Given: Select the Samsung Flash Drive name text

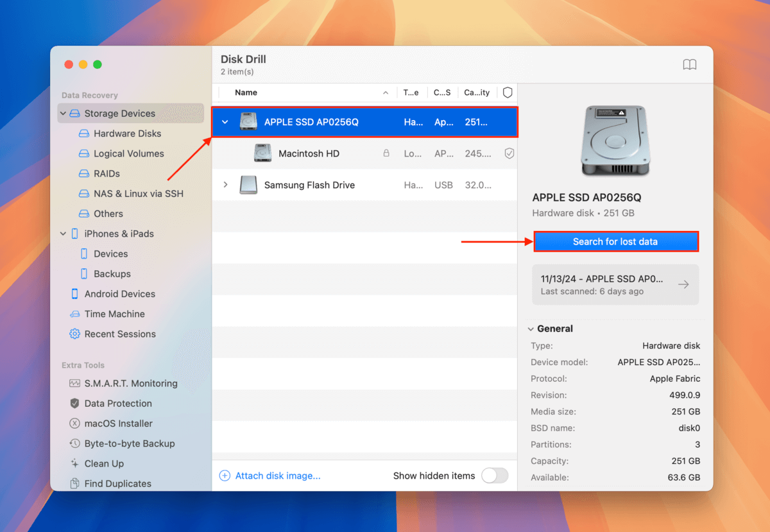Looking at the screenshot, I should pyautogui.click(x=309, y=185).
